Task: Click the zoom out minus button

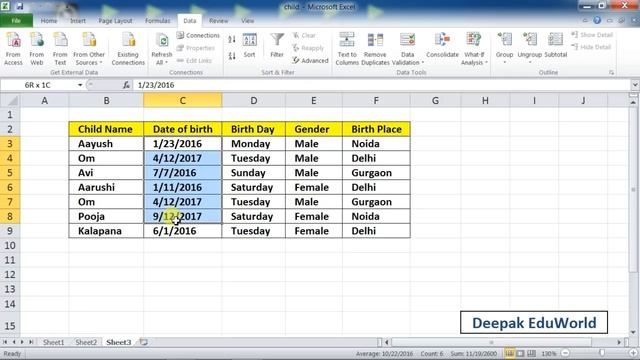Action: [x=565, y=353]
